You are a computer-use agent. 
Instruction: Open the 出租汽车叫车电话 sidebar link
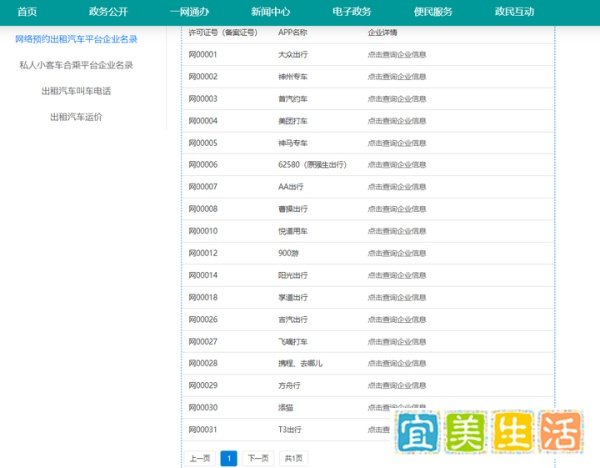pyautogui.click(x=76, y=91)
